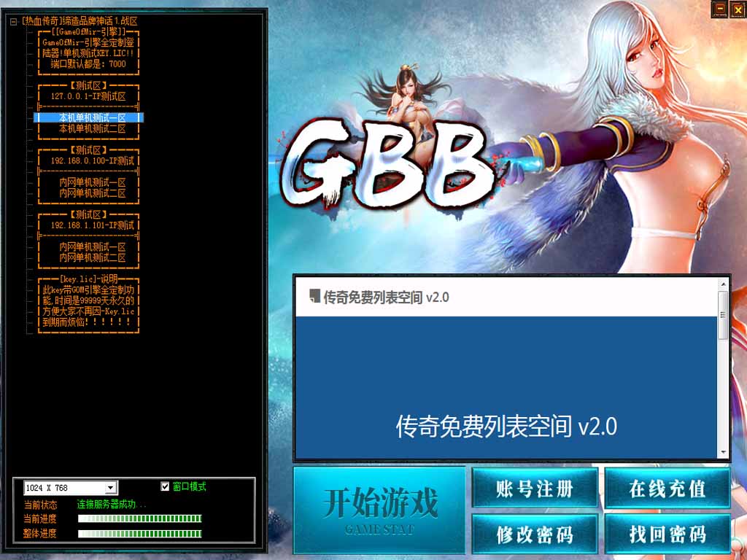The width and height of the screenshot is (747, 560).
Task: Click 找回密码 to recover password
Action: coord(667,534)
